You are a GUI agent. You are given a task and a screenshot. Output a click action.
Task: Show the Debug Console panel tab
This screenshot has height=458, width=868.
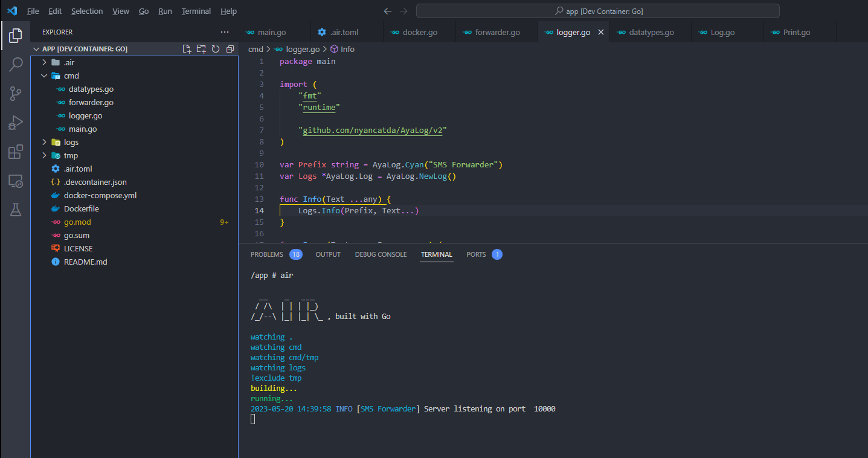tap(381, 254)
